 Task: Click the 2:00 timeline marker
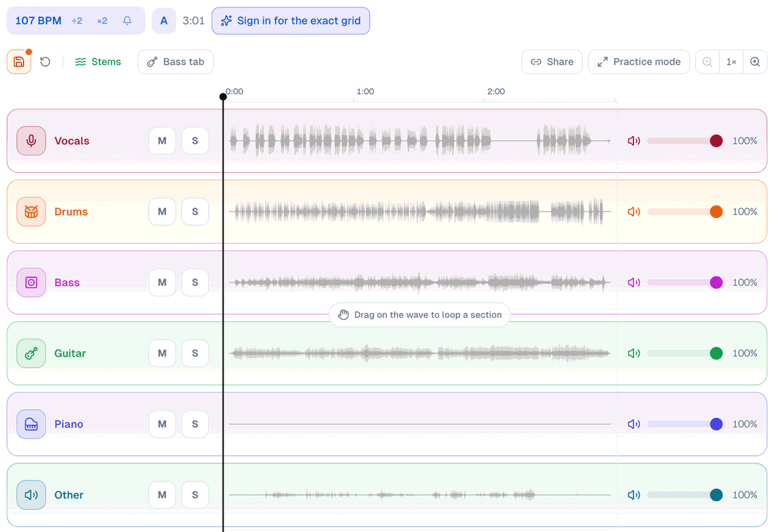(496, 92)
